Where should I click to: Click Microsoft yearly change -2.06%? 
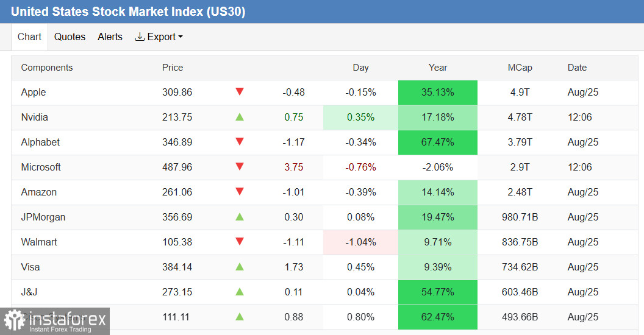[x=438, y=167]
